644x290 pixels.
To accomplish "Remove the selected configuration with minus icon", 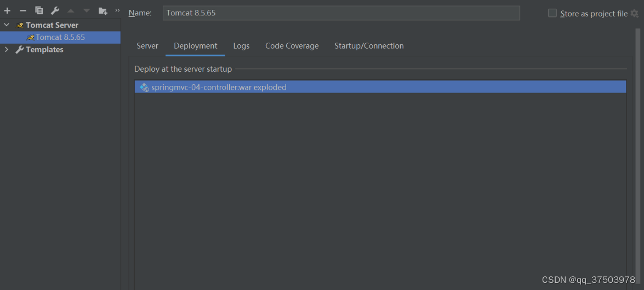I will click(23, 10).
